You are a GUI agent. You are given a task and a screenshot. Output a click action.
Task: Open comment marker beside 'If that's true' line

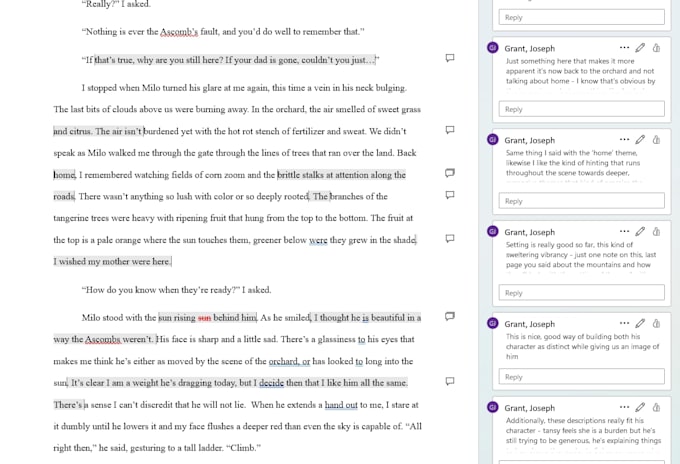tap(450, 58)
